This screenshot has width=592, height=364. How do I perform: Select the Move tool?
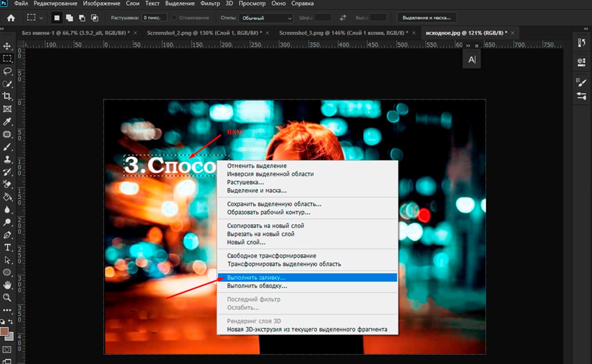pos(7,46)
